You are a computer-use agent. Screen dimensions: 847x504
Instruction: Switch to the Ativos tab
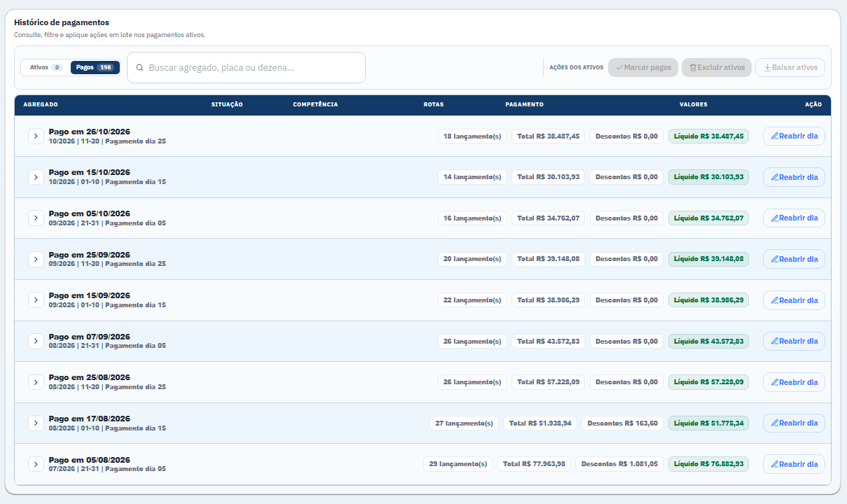pyautogui.click(x=46, y=67)
